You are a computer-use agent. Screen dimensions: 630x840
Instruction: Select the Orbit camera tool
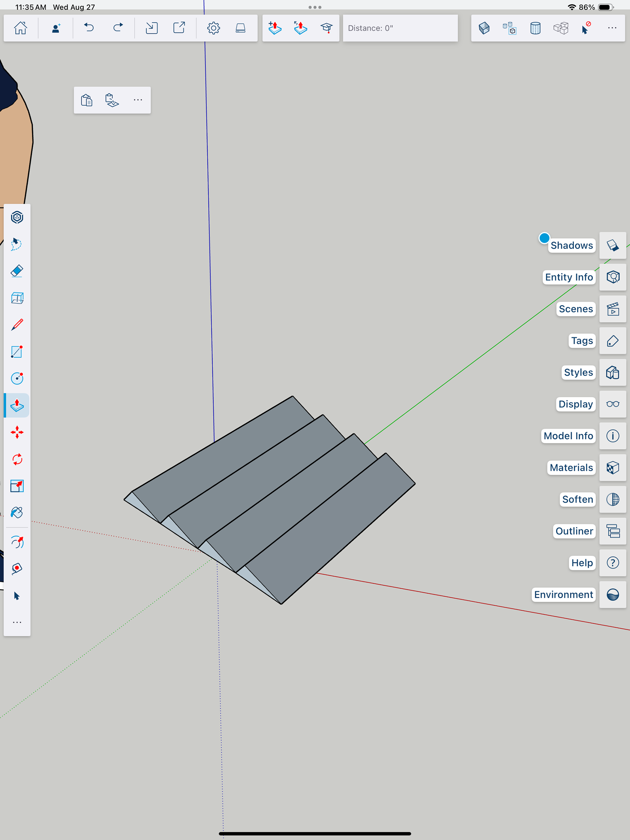point(17,542)
